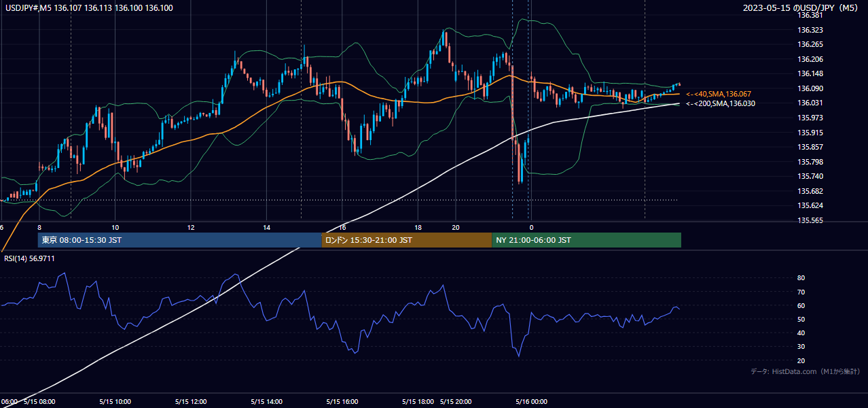Image resolution: width=868 pixels, height=408 pixels.
Task: Click hour marker 20 on price chart axis
Action: pos(456,227)
